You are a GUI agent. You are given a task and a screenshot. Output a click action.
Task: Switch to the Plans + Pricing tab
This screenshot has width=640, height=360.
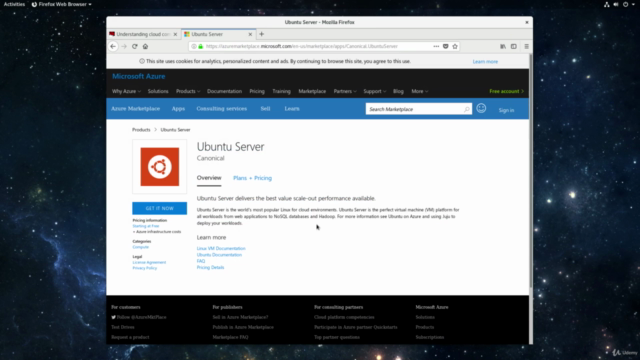252,178
